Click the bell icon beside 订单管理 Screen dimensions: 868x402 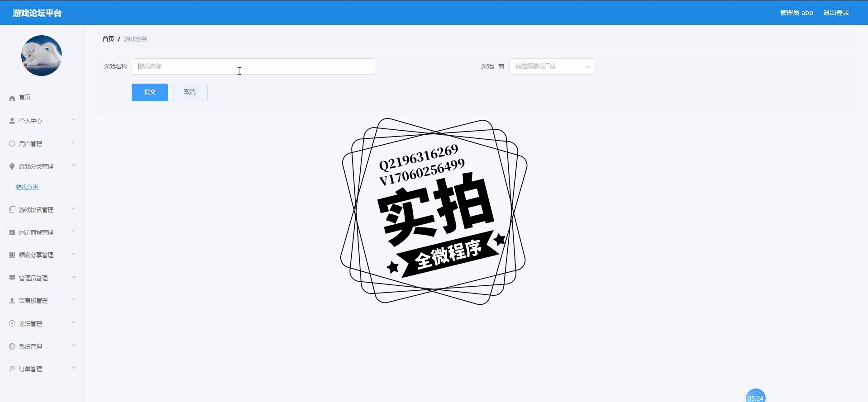(12, 369)
